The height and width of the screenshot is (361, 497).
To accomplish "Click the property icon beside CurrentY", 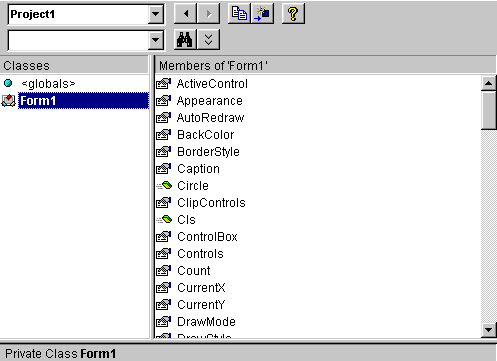I will [x=164, y=304].
